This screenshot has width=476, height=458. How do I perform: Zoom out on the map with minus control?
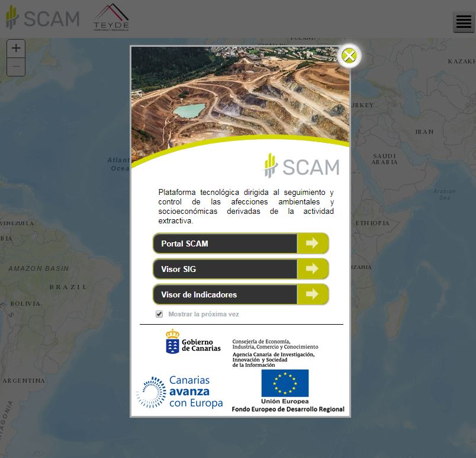(x=15, y=67)
